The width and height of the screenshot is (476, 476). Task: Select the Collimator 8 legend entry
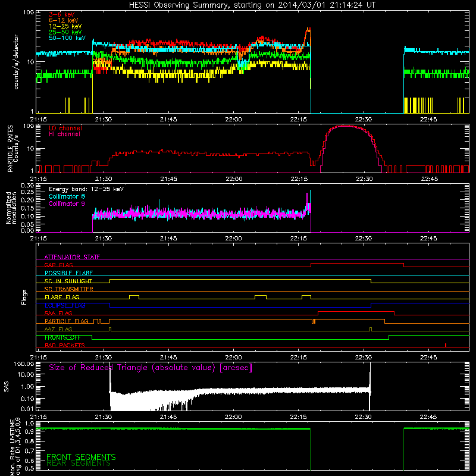pyautogui.click(x=67, y=196)
